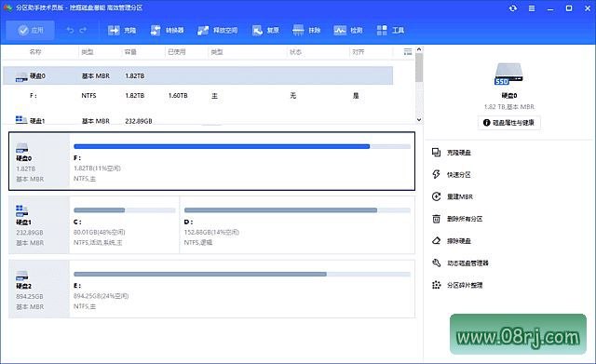Click the SSD drive image in side panel
596x364 pixels.
[508, 74]
